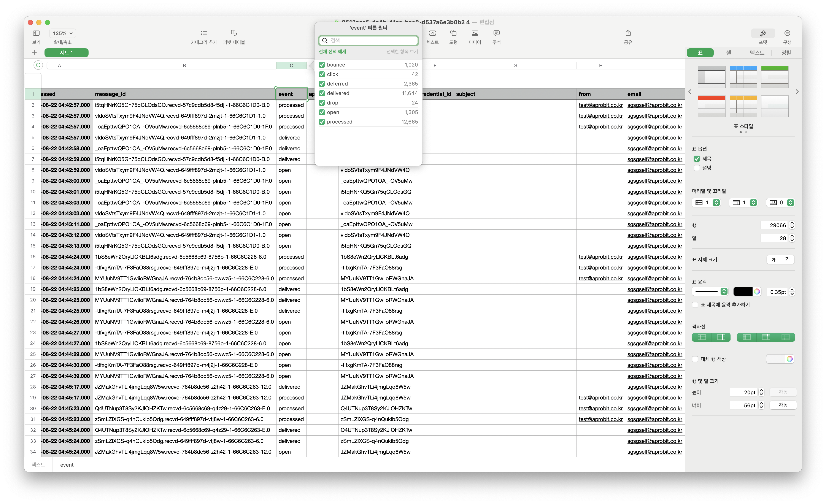Show next table styles with right chevron
The height and width of the screenshot is (504, 826).
pyautogui.click(x=797, y=92)
